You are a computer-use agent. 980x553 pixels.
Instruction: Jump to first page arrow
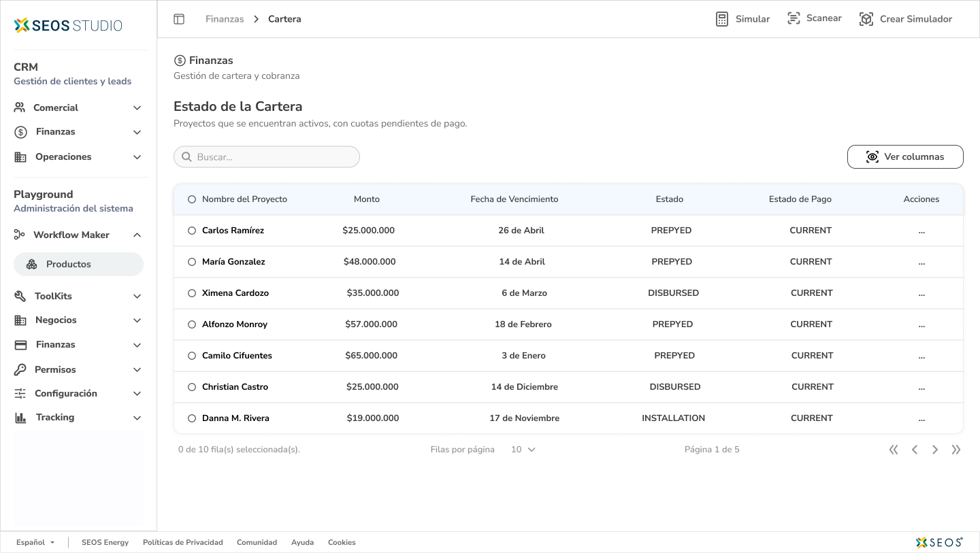click(894, 450)
